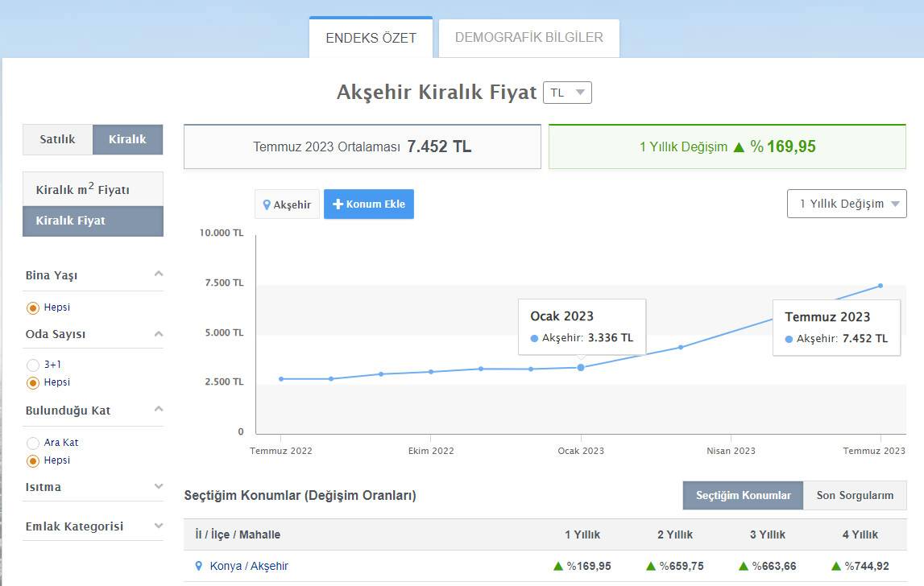Choose Hepsi under Bina Yaşı
Image resolution: width=924 pixels, height=586 pixels.
tap(32, 307)
